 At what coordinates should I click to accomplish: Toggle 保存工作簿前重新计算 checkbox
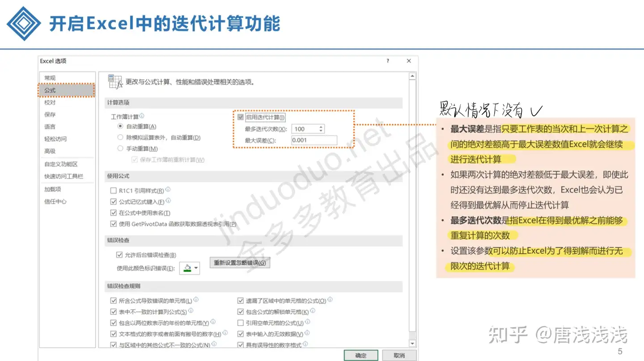[134, 160]
